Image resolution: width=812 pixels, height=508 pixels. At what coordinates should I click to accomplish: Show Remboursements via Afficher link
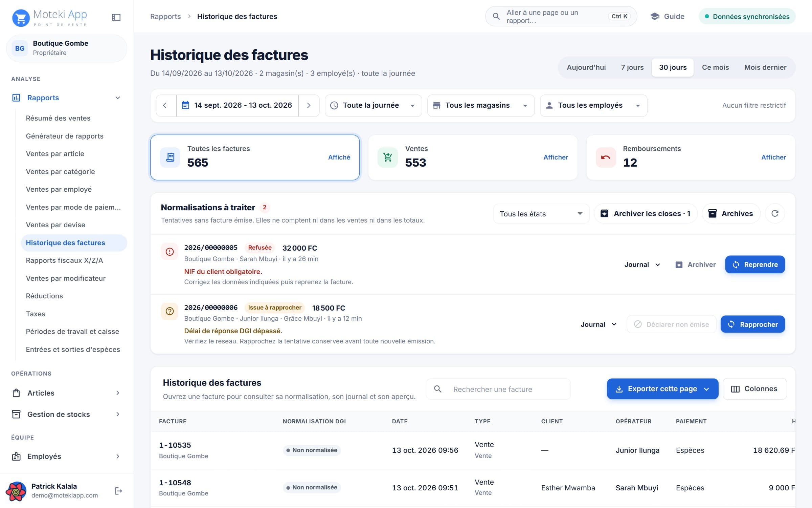coord(773,157)
